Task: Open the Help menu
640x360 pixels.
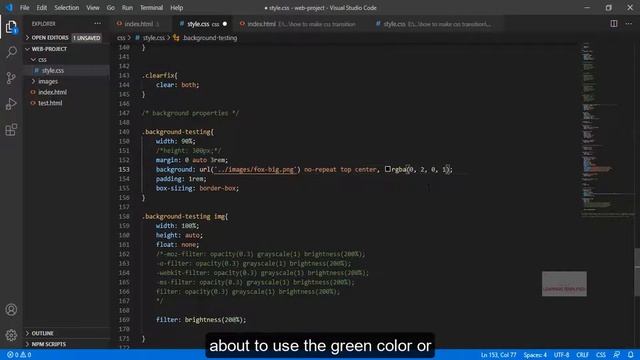Action: point(176,8)
